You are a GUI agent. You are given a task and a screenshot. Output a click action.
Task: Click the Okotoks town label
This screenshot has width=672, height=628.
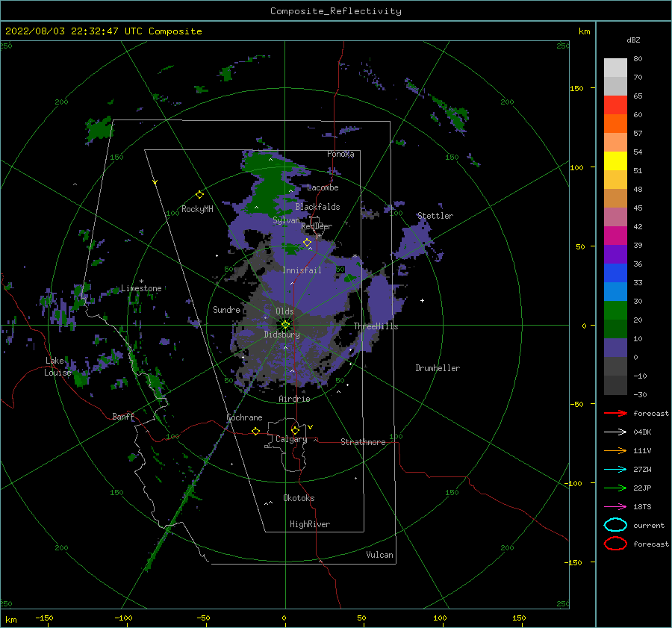point(299,498)
